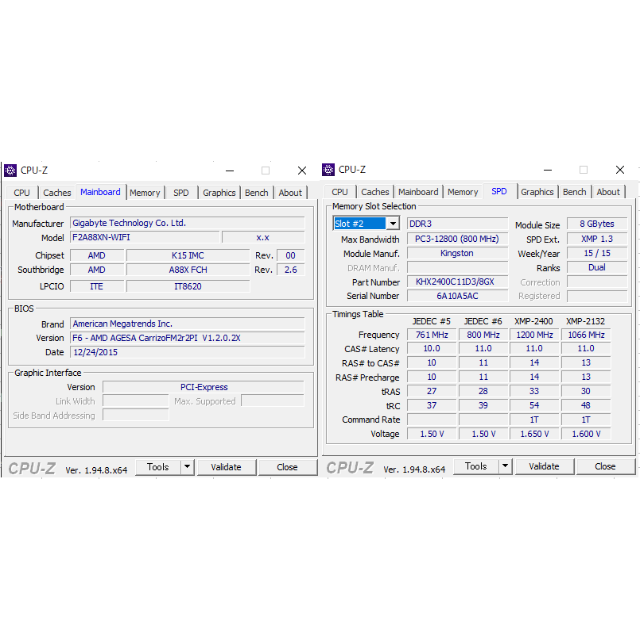The image size is (640, 640).
Task: Click the PC3-12800 (800 MHz) bandwidth field
Action: [458, 239]
